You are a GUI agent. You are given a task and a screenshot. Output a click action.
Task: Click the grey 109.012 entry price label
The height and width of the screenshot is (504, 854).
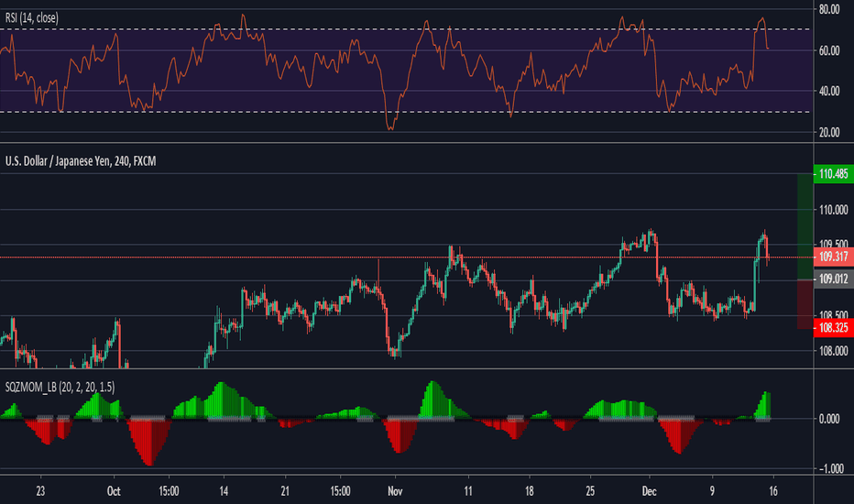pos(833,279)
